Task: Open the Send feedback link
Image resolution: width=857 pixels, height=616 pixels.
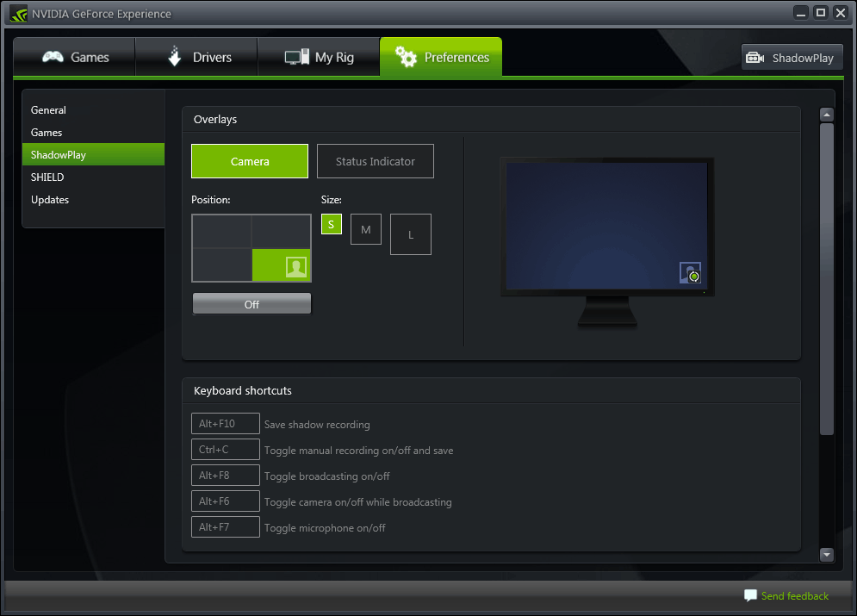Action: pos(795,596)
